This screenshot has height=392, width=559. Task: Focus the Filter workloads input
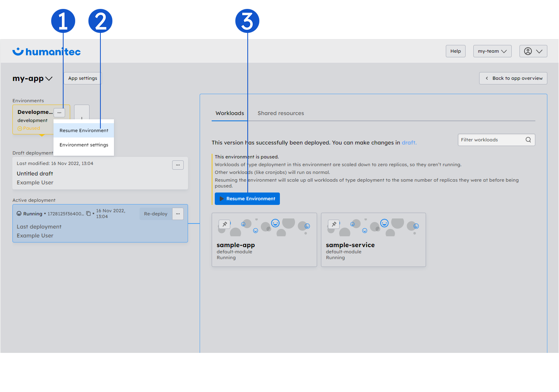tap(497, 140)
